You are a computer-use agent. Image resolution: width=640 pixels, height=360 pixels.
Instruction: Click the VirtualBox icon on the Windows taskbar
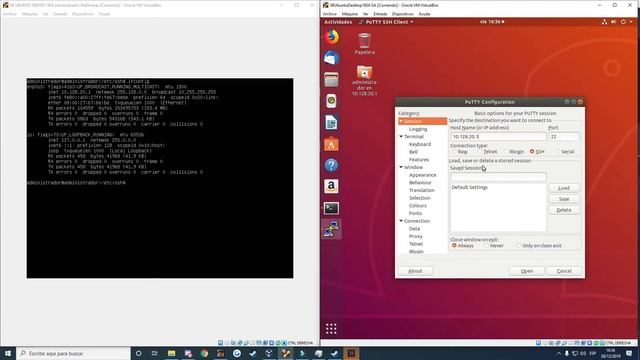click(269, 353)
